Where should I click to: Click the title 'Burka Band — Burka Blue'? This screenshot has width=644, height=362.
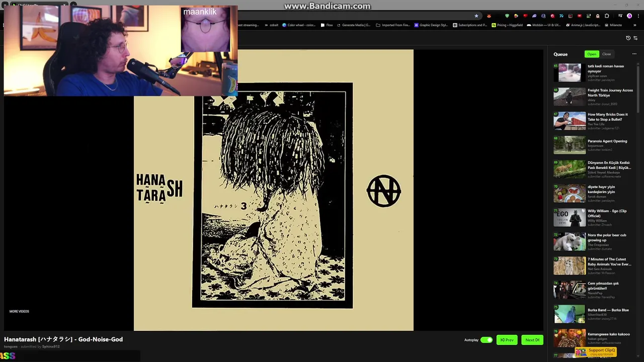click(608, 310)
